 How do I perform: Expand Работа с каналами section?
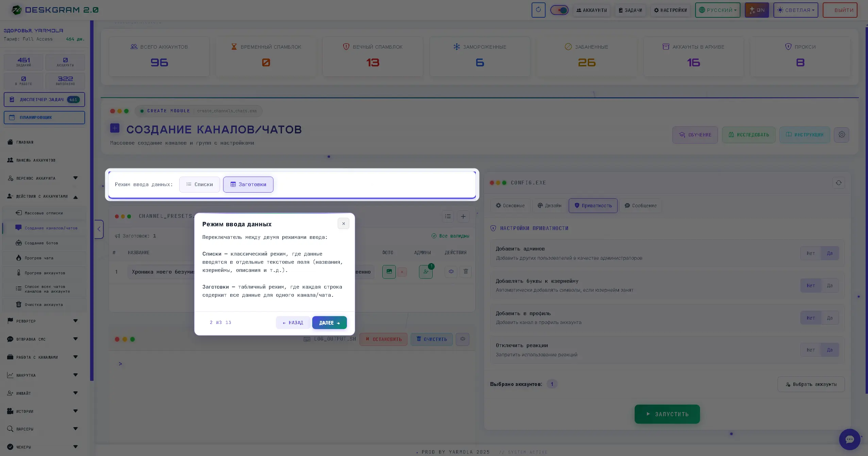coord(43,357)
